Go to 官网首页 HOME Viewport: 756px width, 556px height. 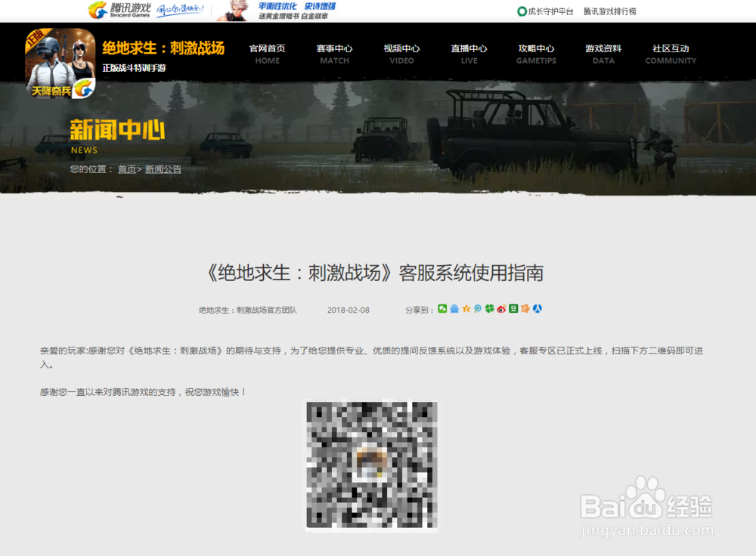268,54
